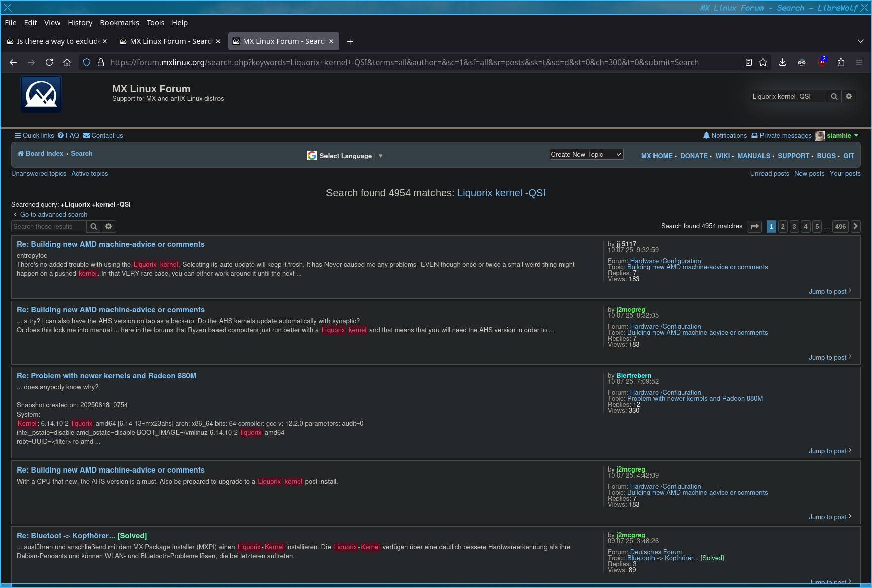This screenshot has height=588, width=872.
Task: Open the Create New Topic dropdown
Action: [587, 154]
